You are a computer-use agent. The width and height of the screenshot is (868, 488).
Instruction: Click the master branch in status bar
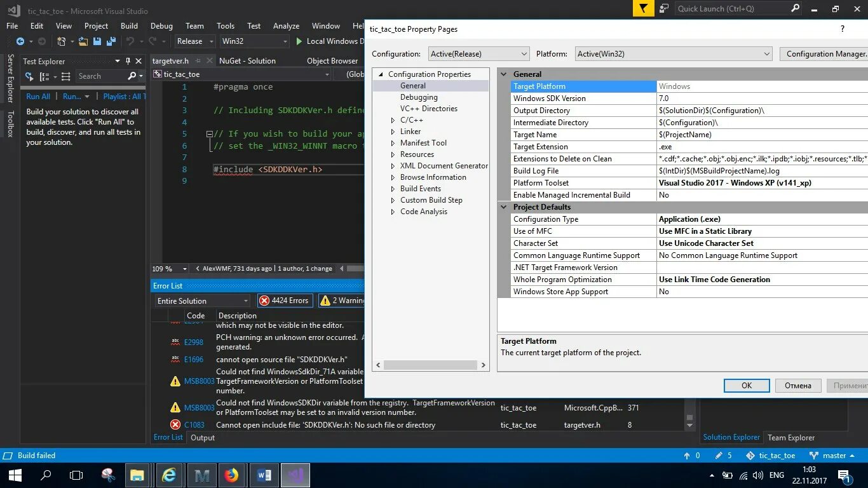(x=834, y=456)
